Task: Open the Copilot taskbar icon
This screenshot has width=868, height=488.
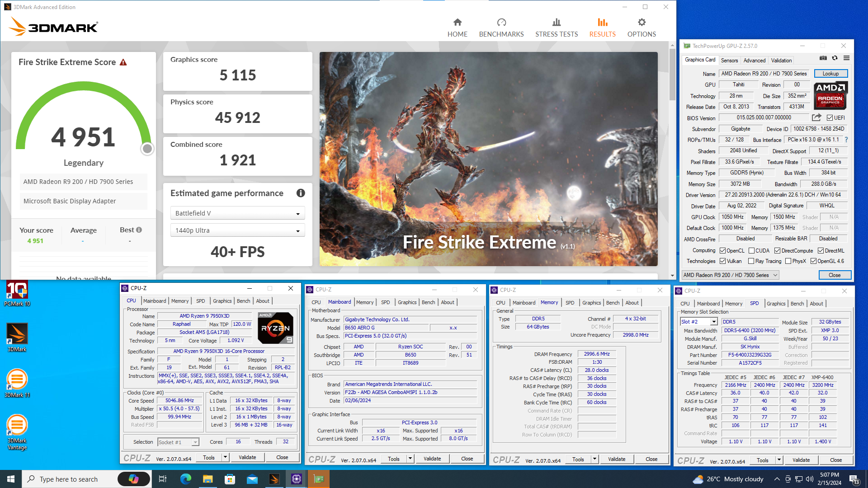Action: (134, 479)
